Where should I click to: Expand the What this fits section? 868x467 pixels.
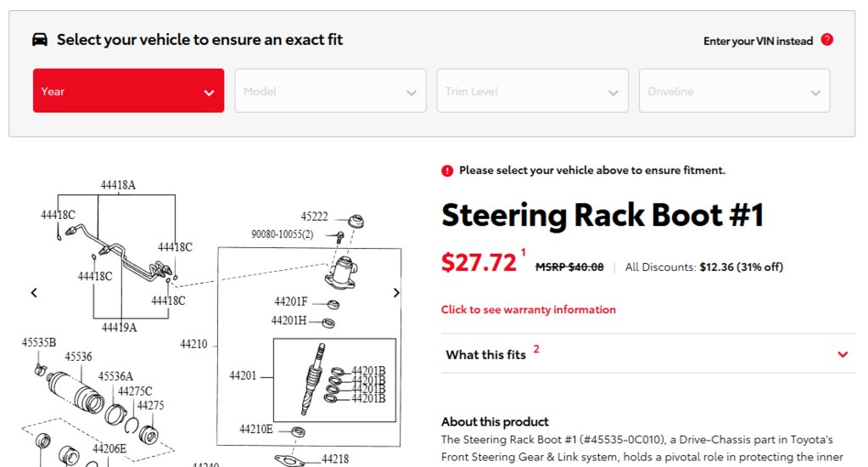coord(648,353)
